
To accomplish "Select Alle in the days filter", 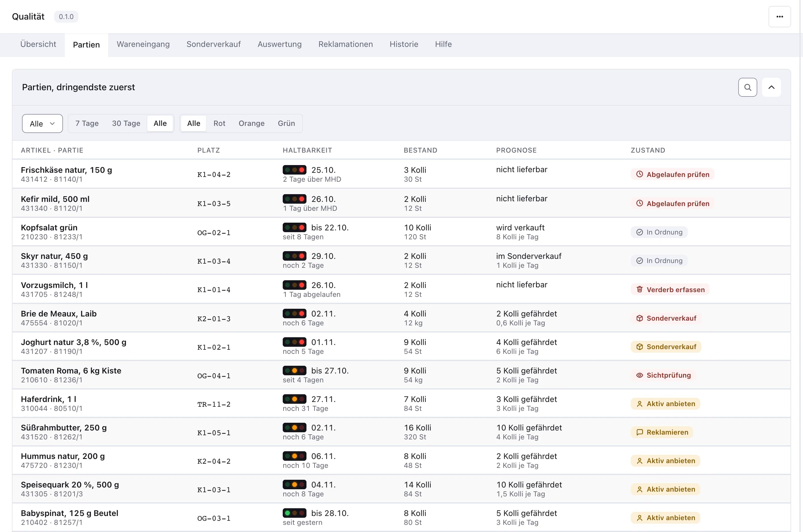I will [160, 123].
